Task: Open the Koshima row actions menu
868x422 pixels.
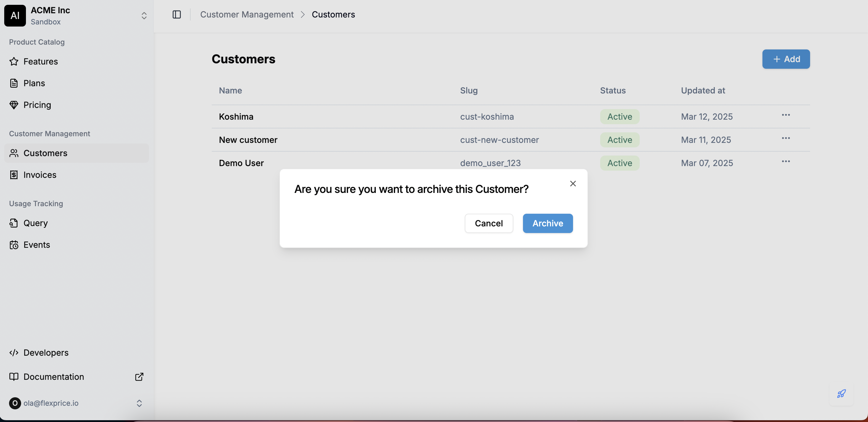Action: click(786, 115)
